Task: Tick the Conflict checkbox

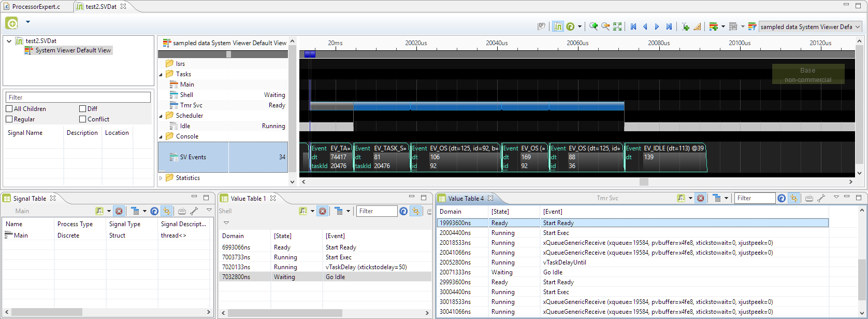Action: [83, 119]
